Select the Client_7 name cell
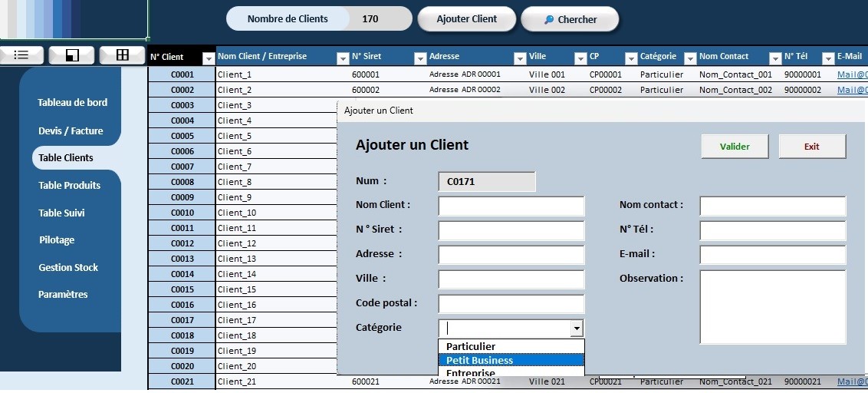This screenshot has height=393, width=868. [277, 167]
